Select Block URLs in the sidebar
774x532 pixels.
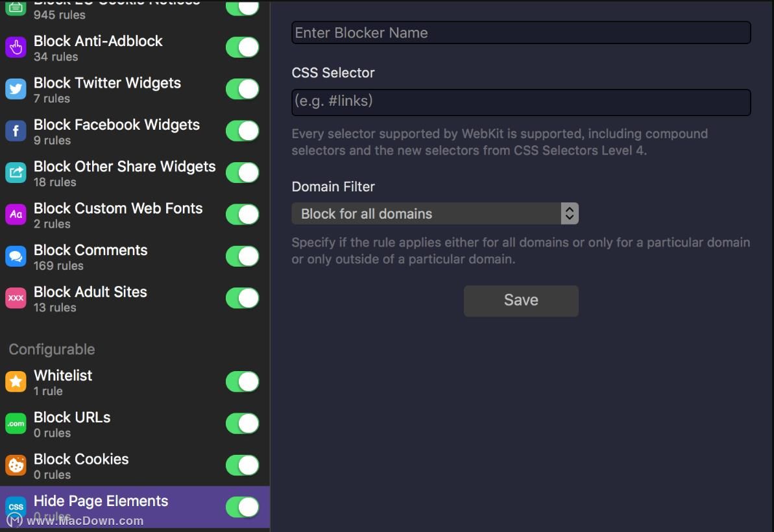tap(135, 424)
